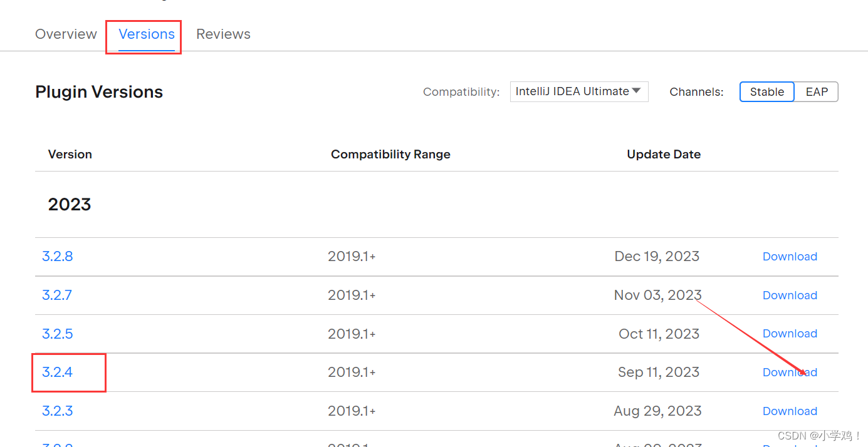
Task: Select the Stable channel toggle
Action: (767, 91)
